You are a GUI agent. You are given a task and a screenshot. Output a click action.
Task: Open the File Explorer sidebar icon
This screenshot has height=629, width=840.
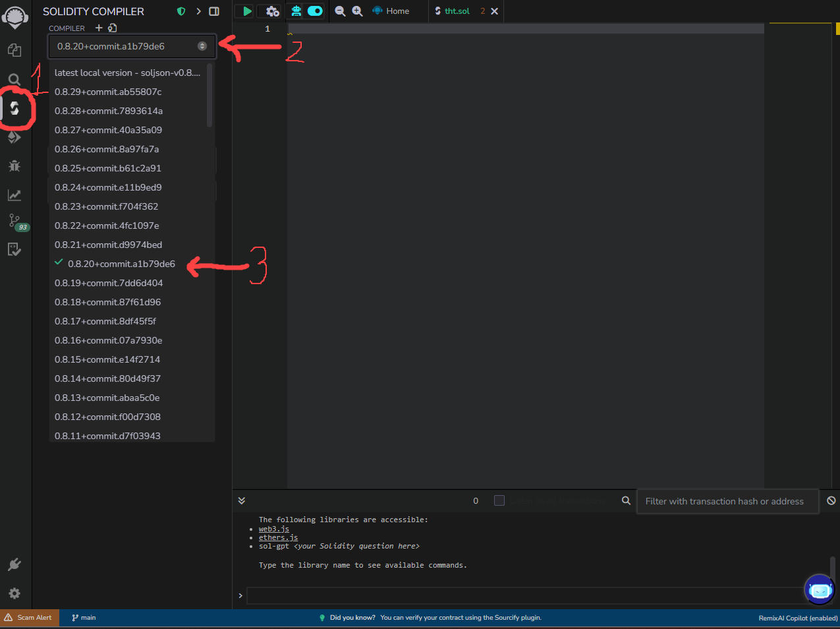click(x=14, y=51)
